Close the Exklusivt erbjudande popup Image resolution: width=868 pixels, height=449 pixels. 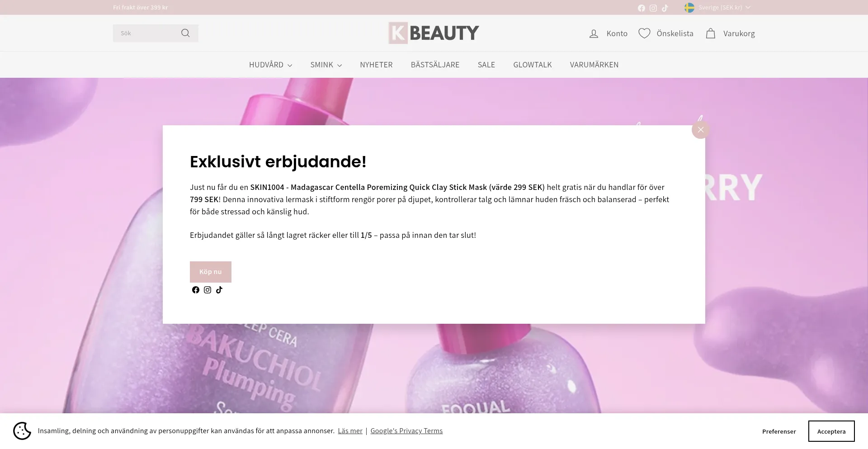pyautogui.click(x=701, y=130)
